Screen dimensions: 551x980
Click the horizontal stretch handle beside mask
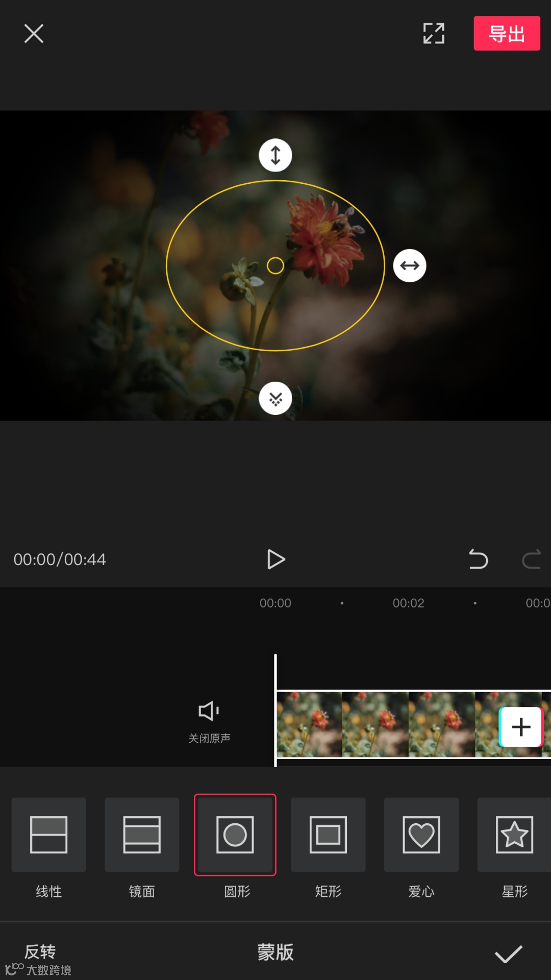[410, 265]
